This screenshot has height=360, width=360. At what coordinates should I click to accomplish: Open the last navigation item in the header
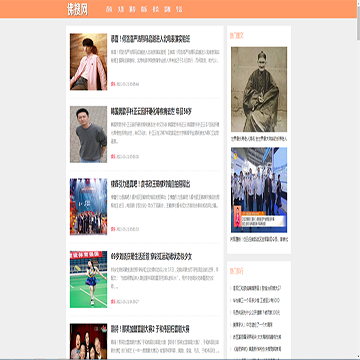tap(179, 9)
